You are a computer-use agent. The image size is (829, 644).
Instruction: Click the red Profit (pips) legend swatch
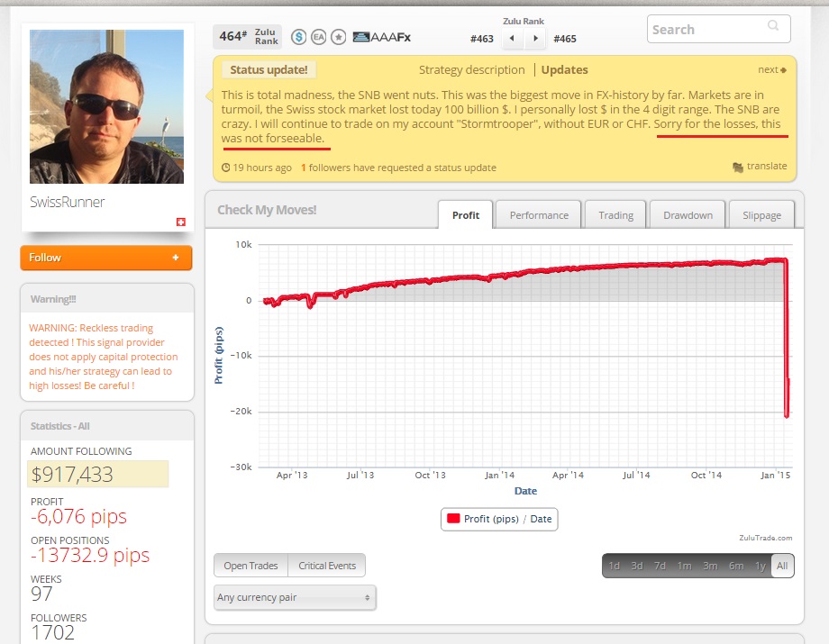[x=453, y=519]
